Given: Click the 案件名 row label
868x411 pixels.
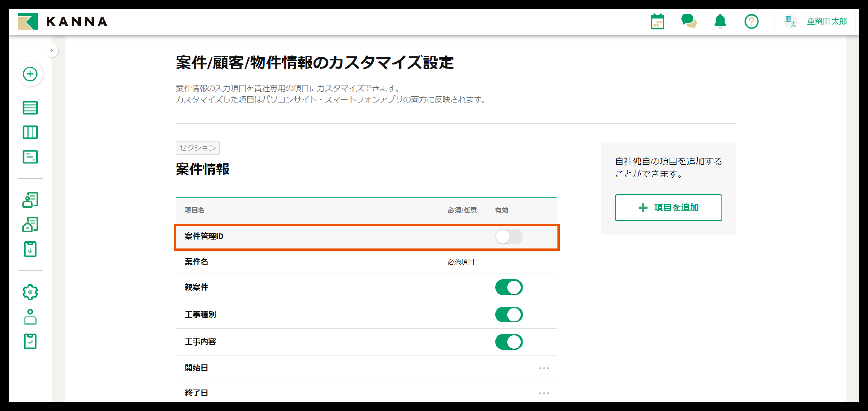Looking at the screenshot, I should [196, 261].
